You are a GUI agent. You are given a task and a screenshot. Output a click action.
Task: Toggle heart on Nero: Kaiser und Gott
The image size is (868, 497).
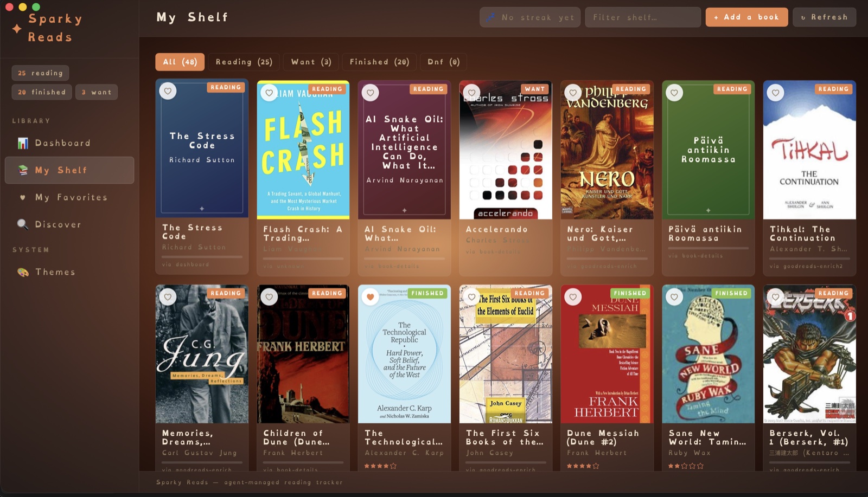tap(573, 93)
